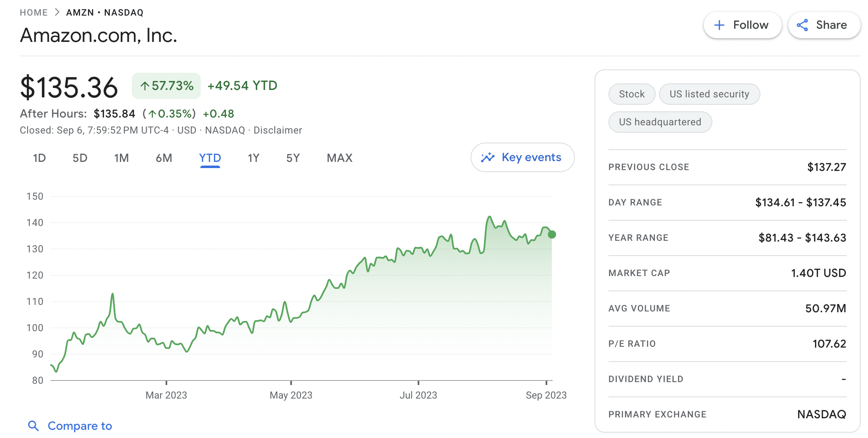The width and height of the screenshot is (868, 438).
Task: Follow Amazon.com stock
Action: [742, 25]
